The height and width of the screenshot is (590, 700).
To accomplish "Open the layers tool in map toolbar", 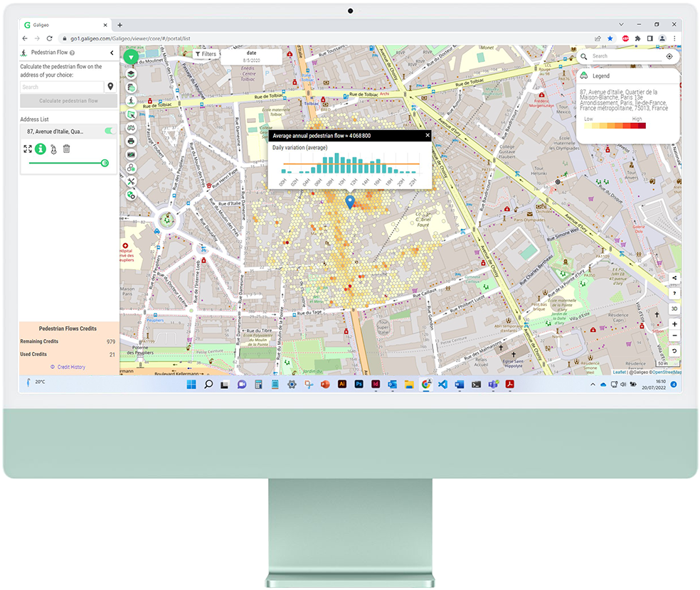I will 131,74.
